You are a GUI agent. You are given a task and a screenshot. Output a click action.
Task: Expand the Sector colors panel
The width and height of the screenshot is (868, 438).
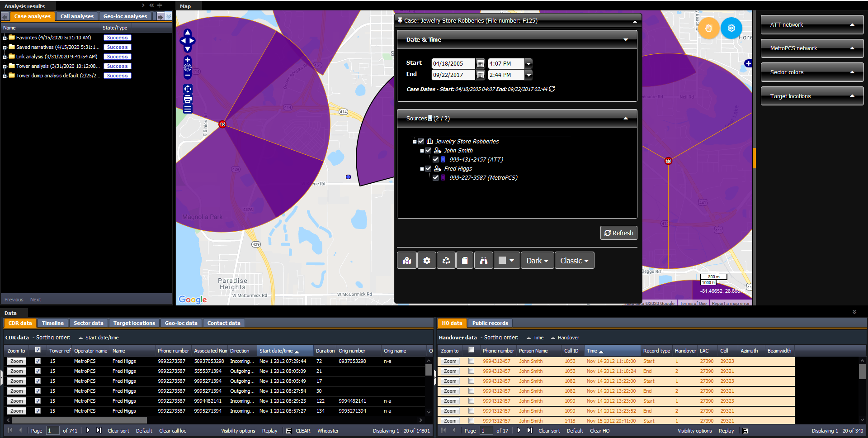811,72
